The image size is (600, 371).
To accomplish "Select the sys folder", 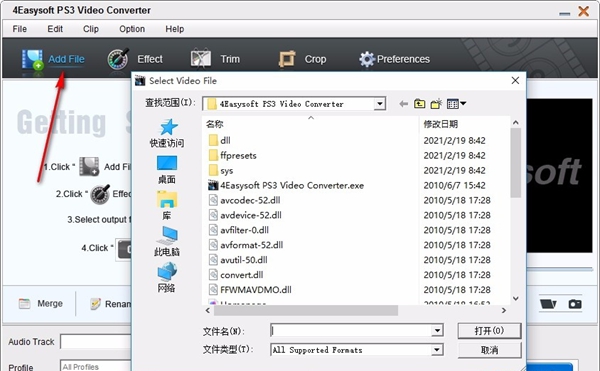I will (x=221, y=171).
